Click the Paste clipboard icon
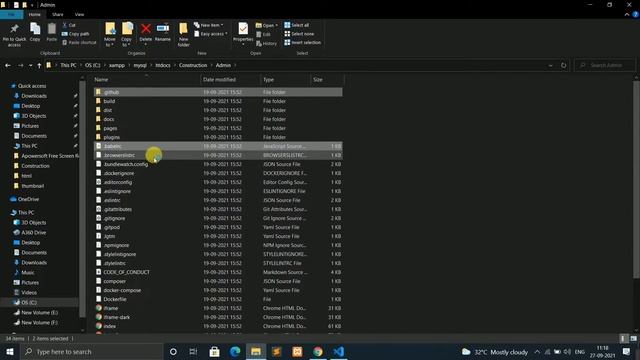The image size is (640, 360). (x=51, y=29)
